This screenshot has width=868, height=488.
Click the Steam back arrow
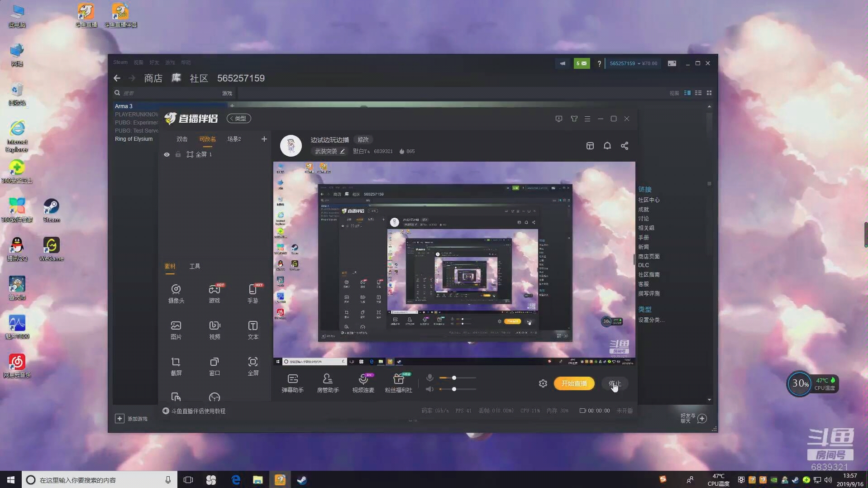click(117, 78)
